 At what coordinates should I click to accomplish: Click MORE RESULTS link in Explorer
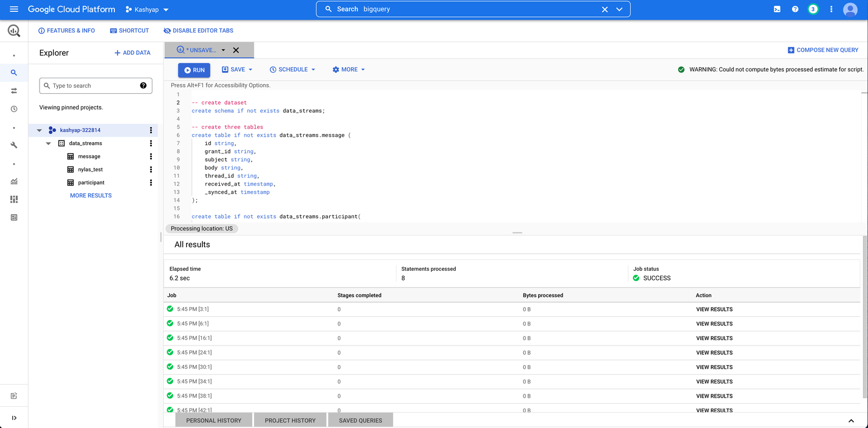(91, 195)
